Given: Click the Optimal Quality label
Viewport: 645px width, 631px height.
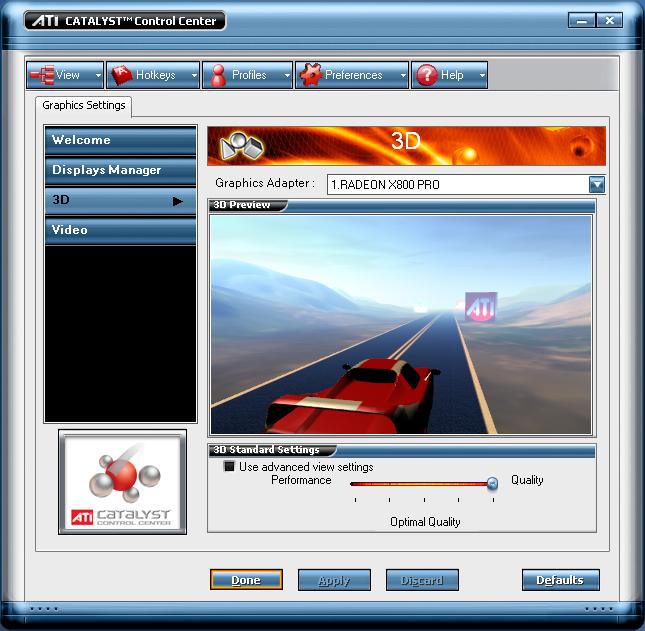Looking at the screenshot, I should (425, 522).
